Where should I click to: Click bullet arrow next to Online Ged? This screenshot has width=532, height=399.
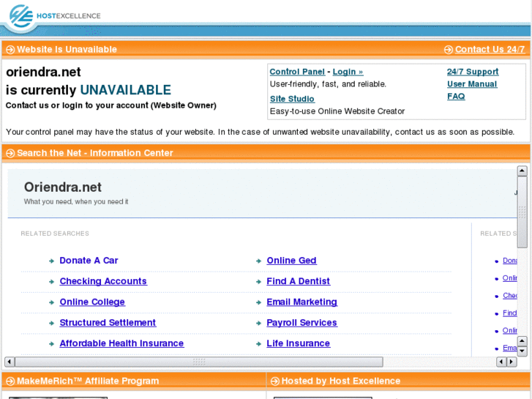tap(258, 261)
